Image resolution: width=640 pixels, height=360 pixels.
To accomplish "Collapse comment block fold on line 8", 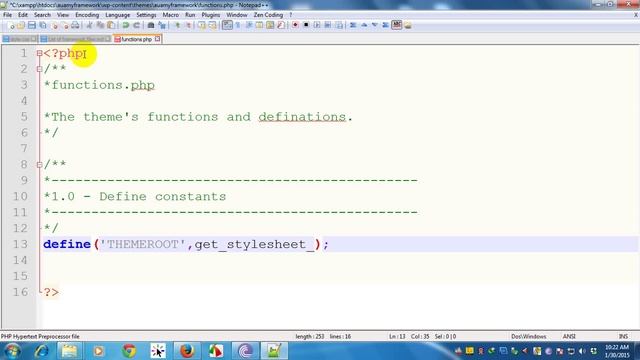I will coord(39,165).
